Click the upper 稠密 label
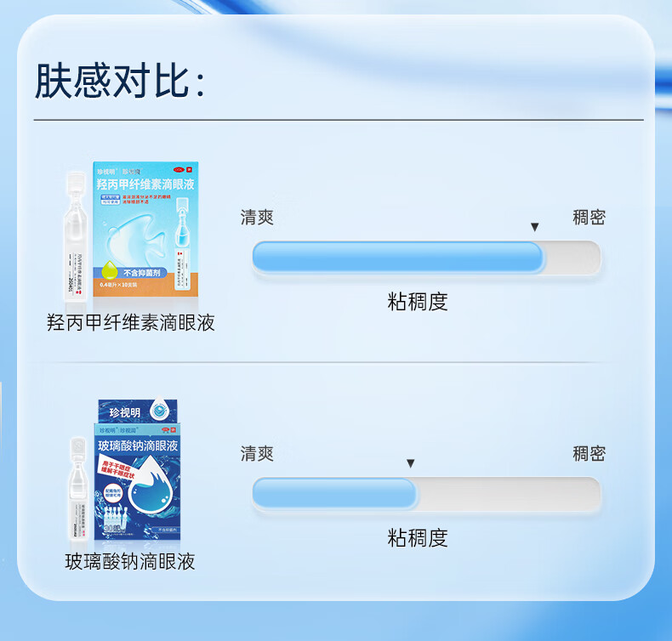Viewport: 672px width, 641px height. (x=589, y=217)
